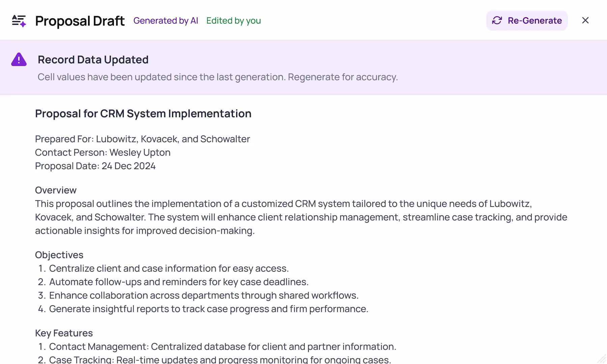Screen dimensions: 607x364
Task: Click the Record Data Updated heading
Action: tap(93, 60)
